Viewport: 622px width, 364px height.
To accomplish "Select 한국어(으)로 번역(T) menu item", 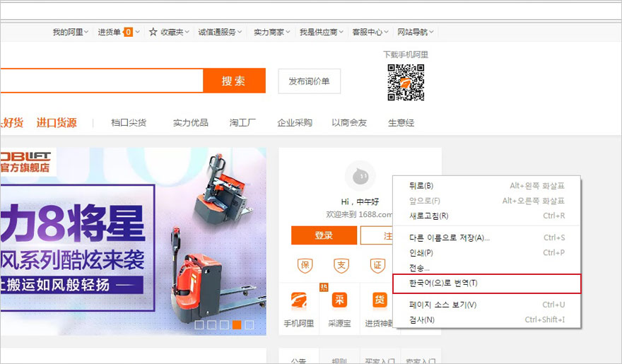I will [x=487, y=283].
